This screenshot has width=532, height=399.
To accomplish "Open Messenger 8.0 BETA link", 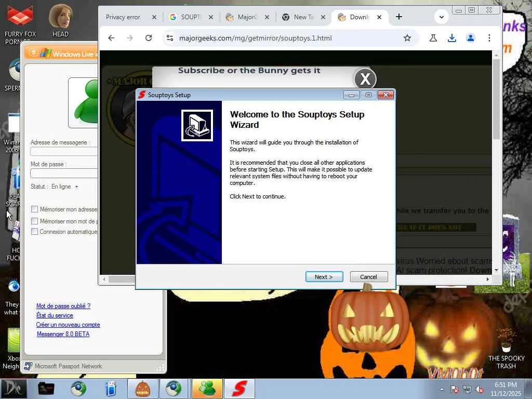I will (63, 334).
